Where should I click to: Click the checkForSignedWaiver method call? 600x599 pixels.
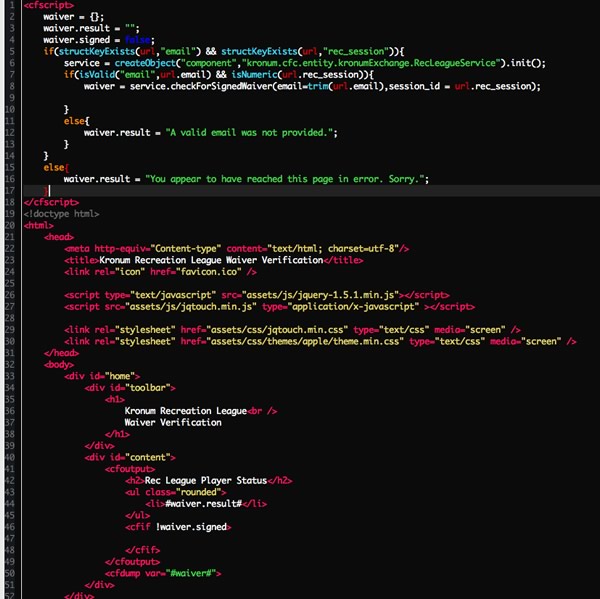222,86
